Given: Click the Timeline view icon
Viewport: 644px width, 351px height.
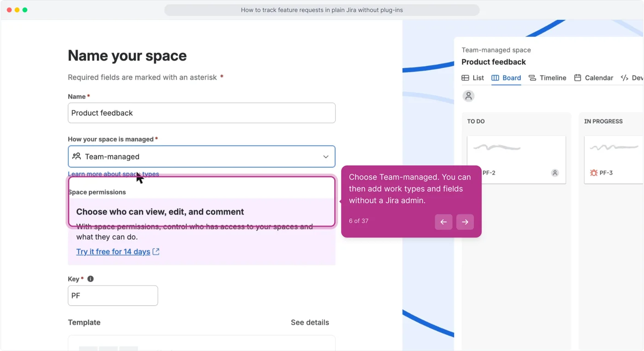Looking at the screenshot, I should [532, 78].
